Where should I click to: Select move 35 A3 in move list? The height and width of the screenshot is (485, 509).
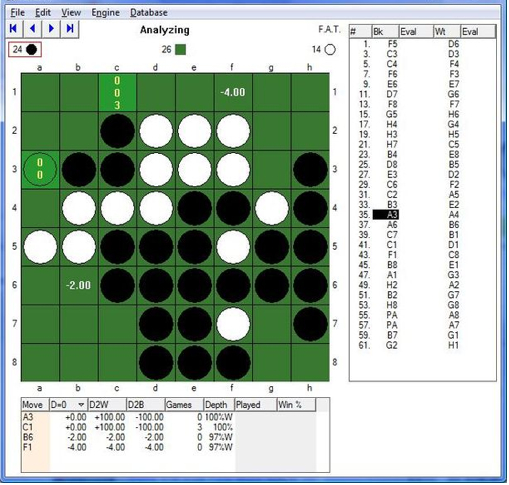click(385, 215)
